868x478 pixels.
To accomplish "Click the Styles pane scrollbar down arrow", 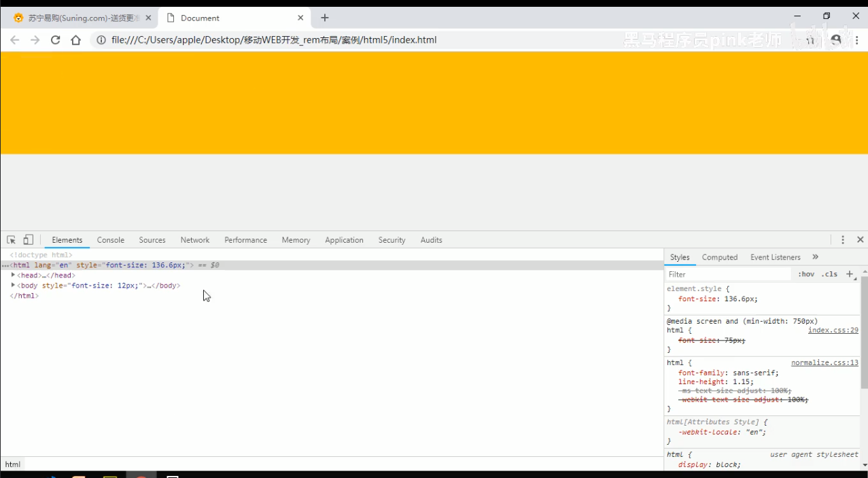I will (x=864, y=466).
